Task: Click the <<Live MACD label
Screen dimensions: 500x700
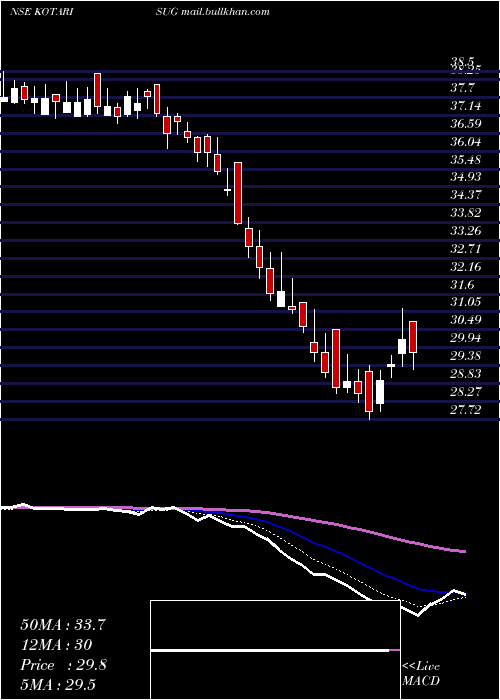Action: click(421, 674)
